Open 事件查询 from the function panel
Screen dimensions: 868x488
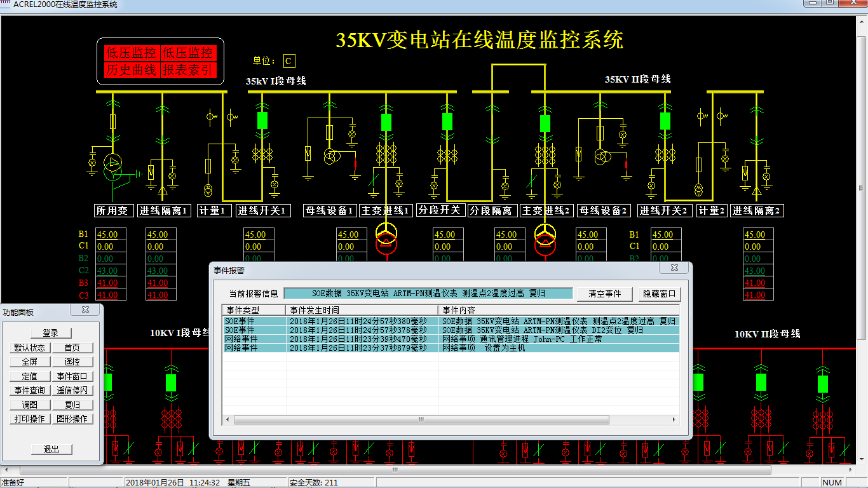click(x=30, y=390)
